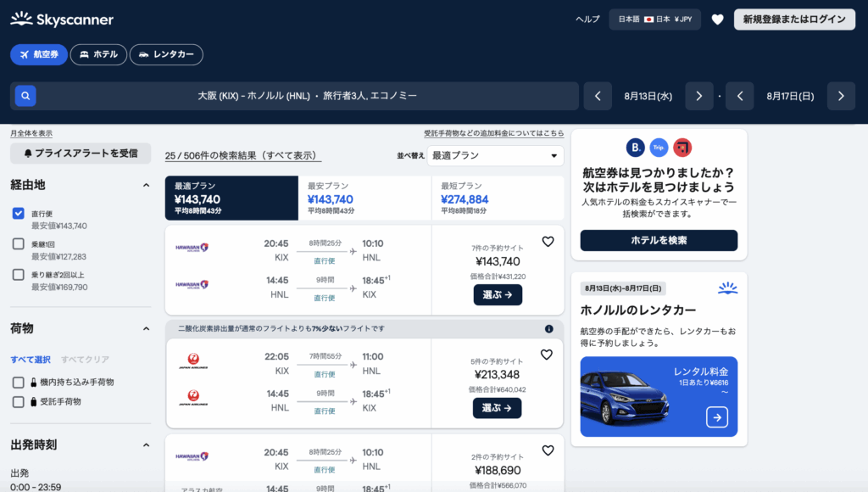Viewport: 868px width, 492px height.
Task: Click 選ぶ for the ¥143,740 flight
Action: (x=498, y=294)
